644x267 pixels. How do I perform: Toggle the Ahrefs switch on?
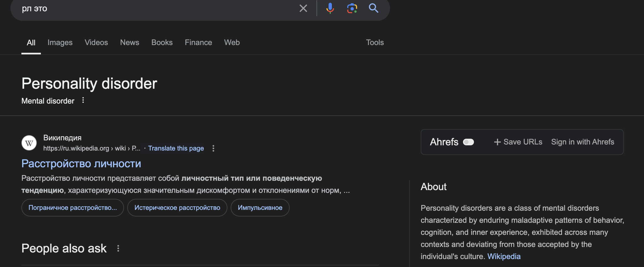click(x=468, y=142)
